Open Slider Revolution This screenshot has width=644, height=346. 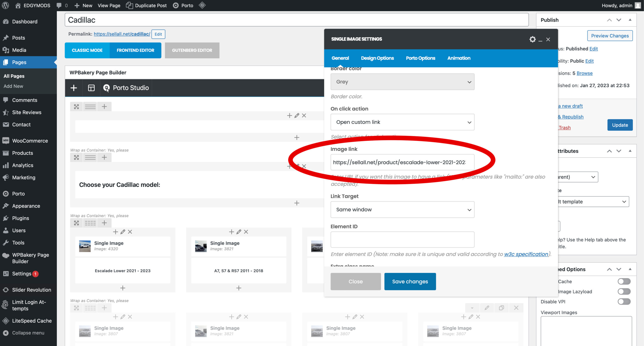click(31, 290)
